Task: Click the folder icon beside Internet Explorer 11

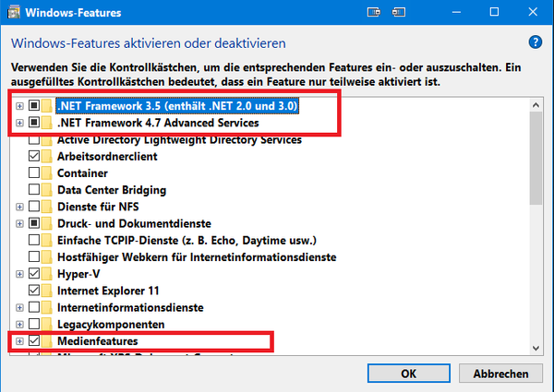Action: point(47,291)
